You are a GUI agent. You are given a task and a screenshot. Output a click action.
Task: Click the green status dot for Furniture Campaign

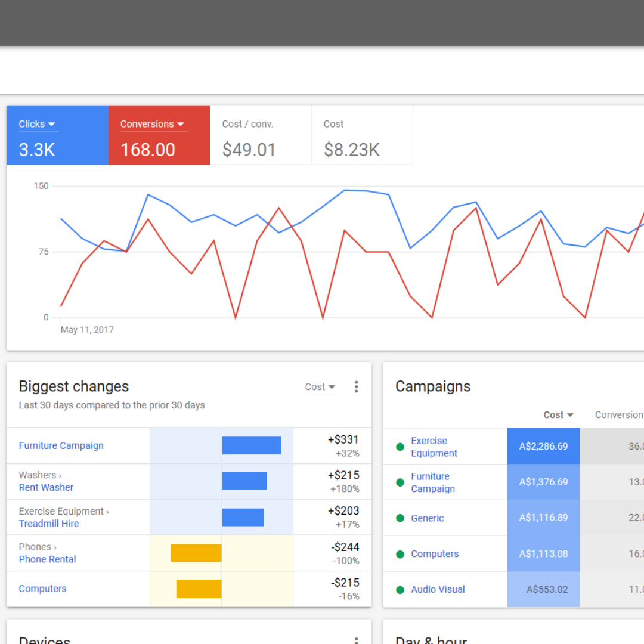point(400,482)
